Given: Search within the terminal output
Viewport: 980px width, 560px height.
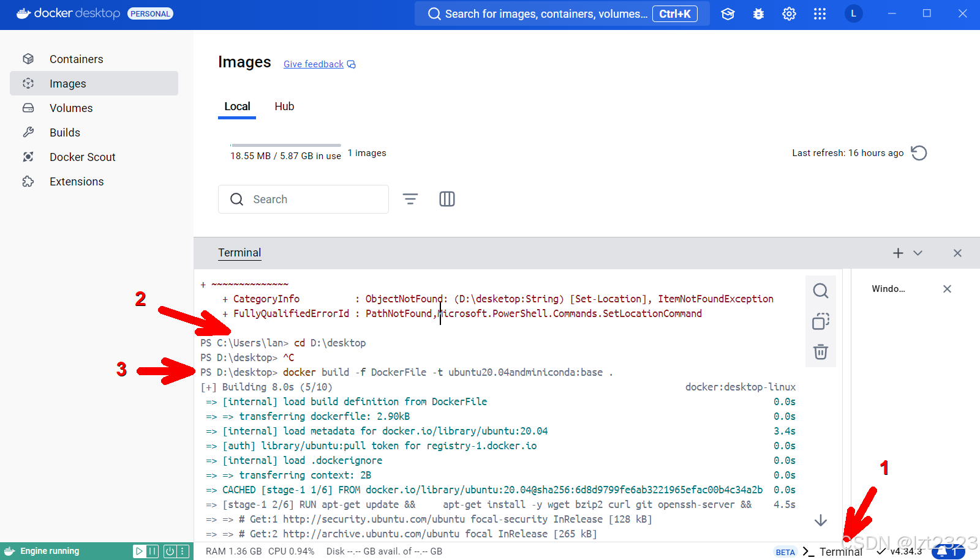Looking at the screenshot, I should [x=821, y=291].
